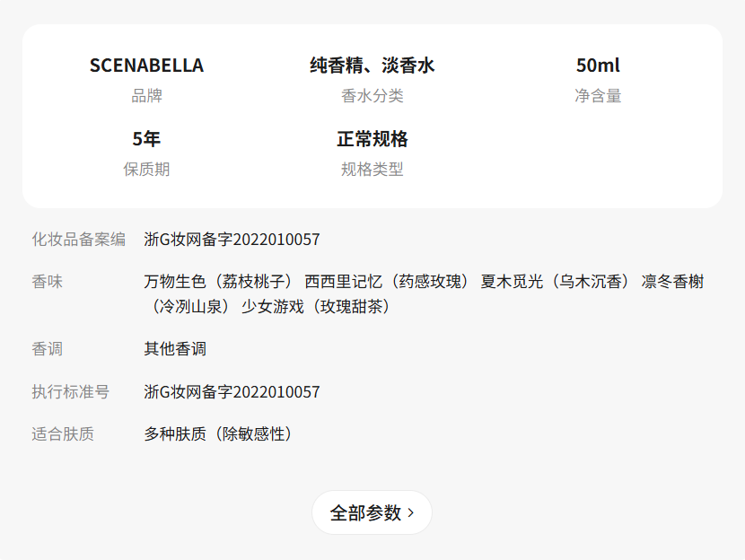
Task: Click the 规格类型 label
Action: (x=372, y=170)
